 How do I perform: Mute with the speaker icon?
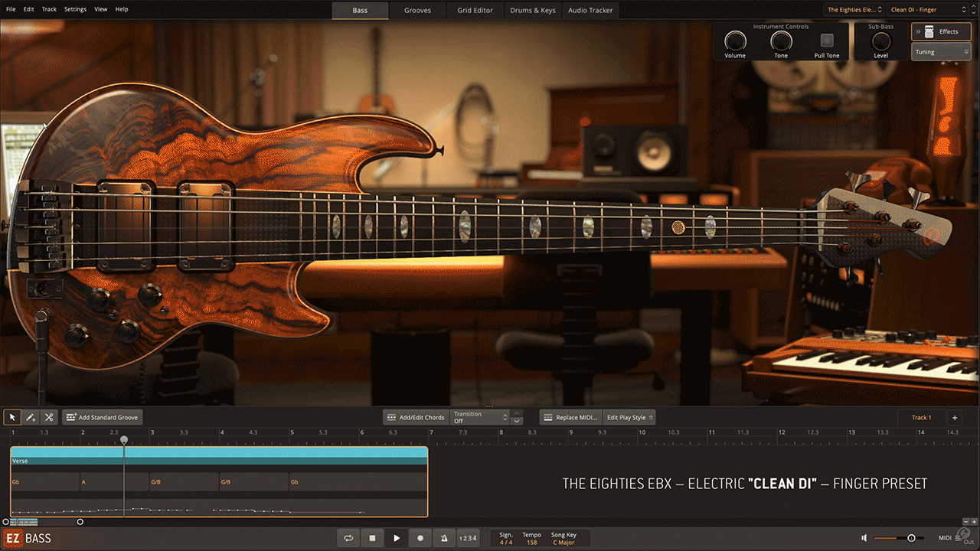[864, 538]
